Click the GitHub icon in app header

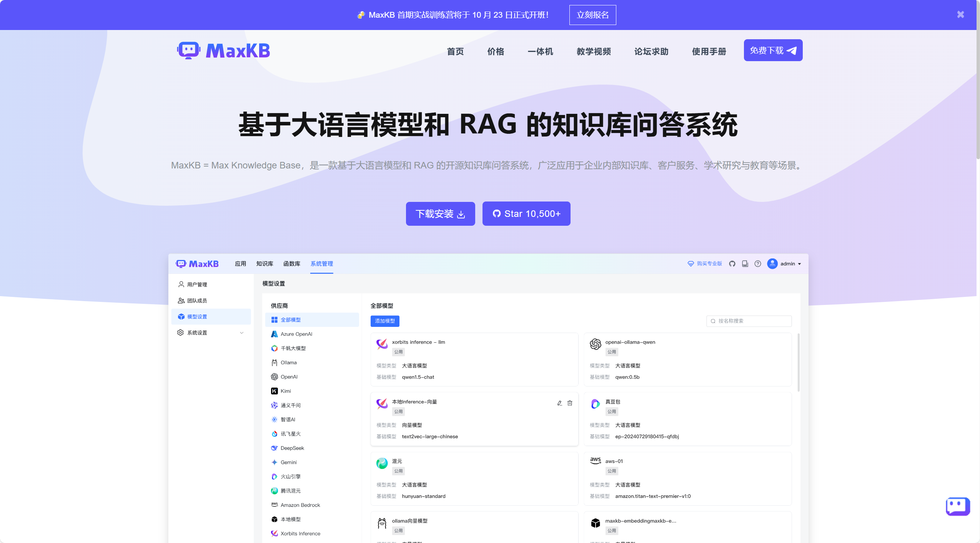pos(732,264)
